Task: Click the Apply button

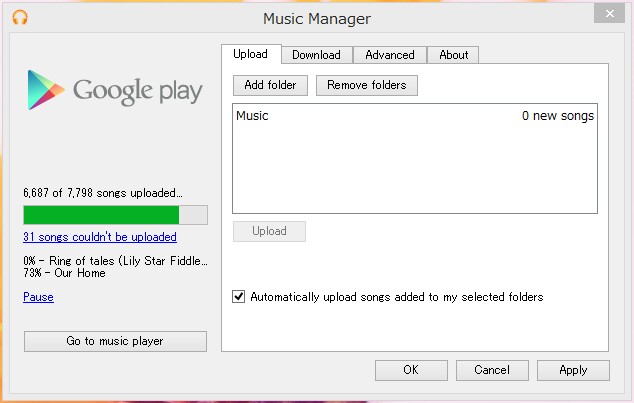Action: point(573,370)
